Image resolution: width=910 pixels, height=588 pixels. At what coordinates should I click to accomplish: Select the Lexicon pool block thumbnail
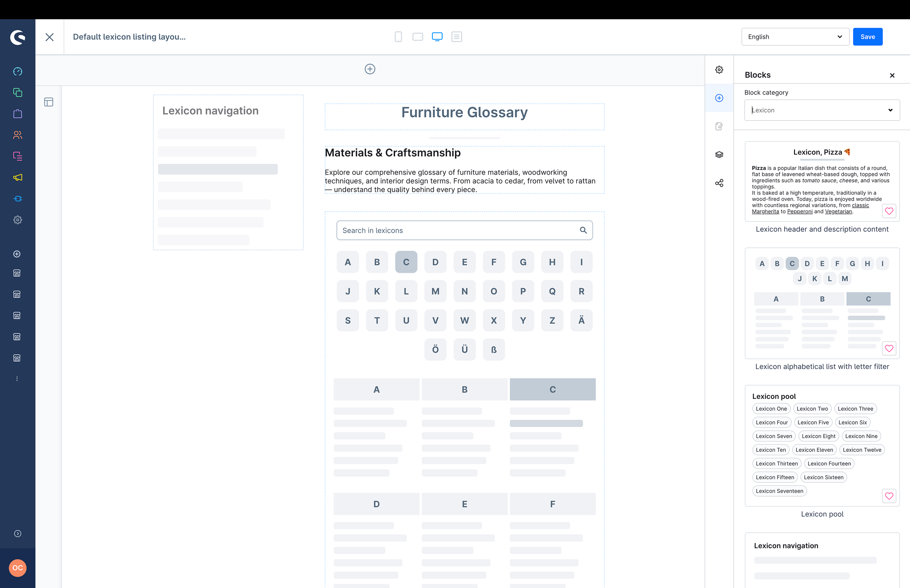point(822,445)
